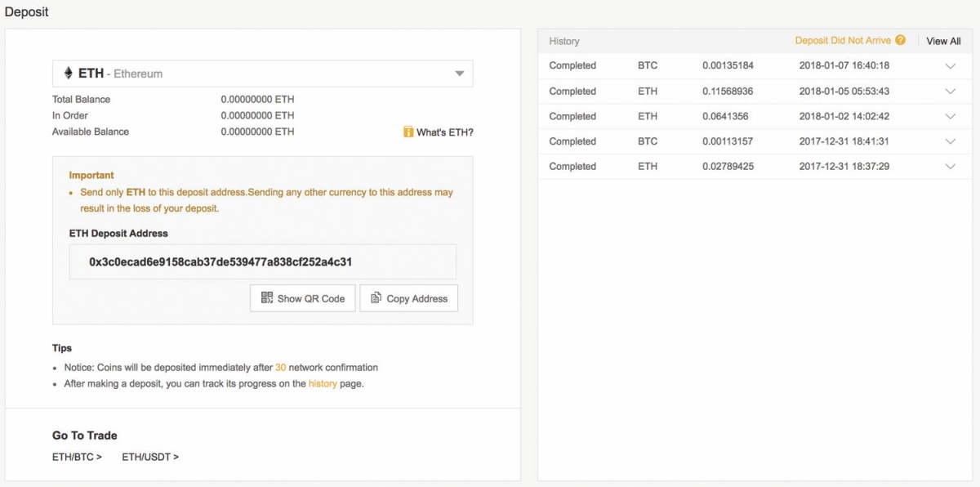This screenshot has height=487, width=980.
Task: Open the What's ETH? link
Action: [445, 132]
